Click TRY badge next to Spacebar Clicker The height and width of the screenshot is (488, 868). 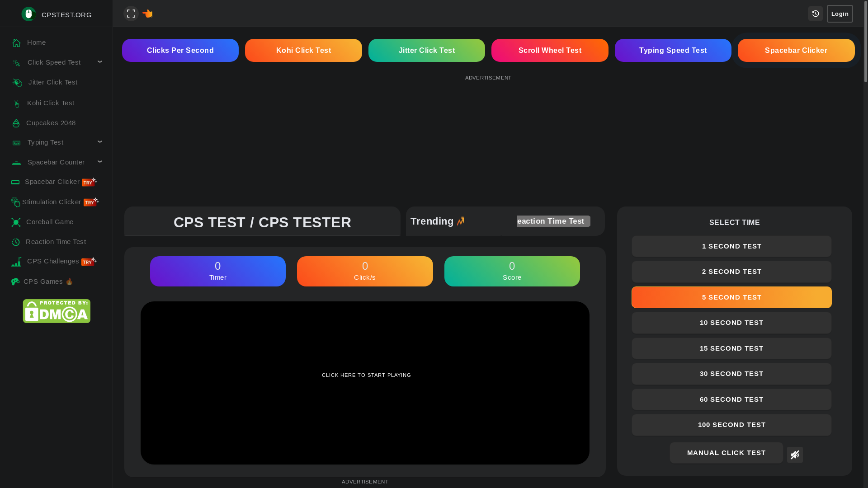pyautogui.click(x=89, y=182)
